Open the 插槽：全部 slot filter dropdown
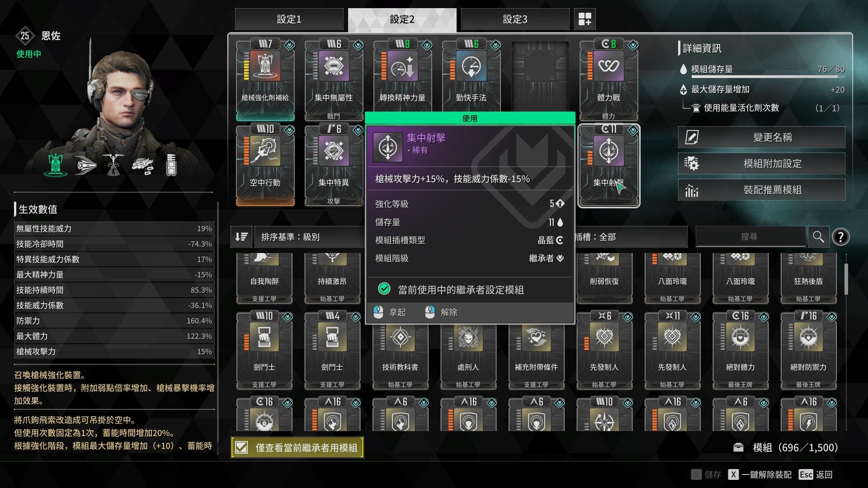The height and width of the screenshot is (488, 868). [x=631, y=237]
